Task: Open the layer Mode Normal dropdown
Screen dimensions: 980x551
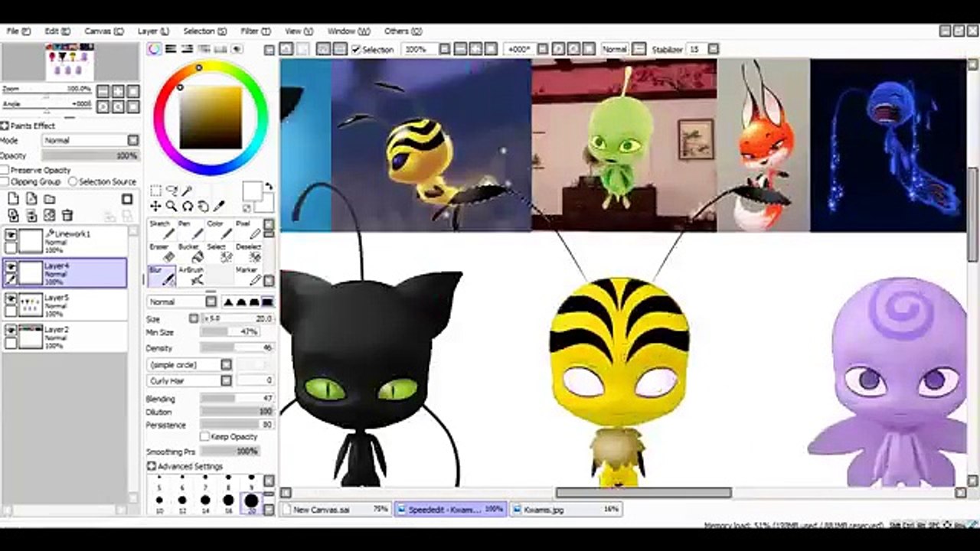Action: 90,141
